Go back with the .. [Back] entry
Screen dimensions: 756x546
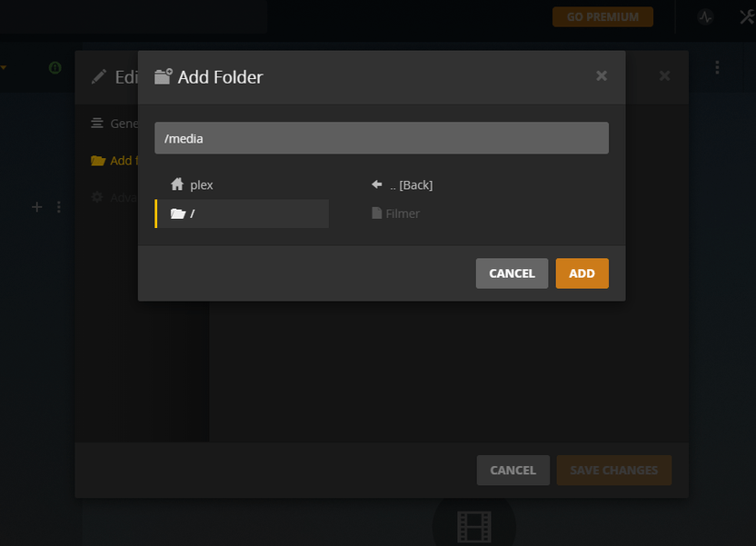403,184
